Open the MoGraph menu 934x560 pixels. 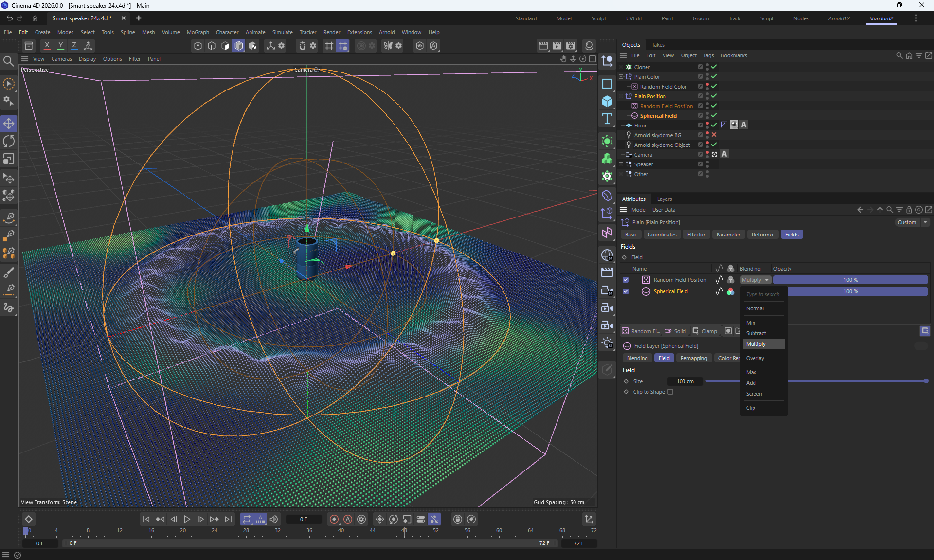click(198, 32)
